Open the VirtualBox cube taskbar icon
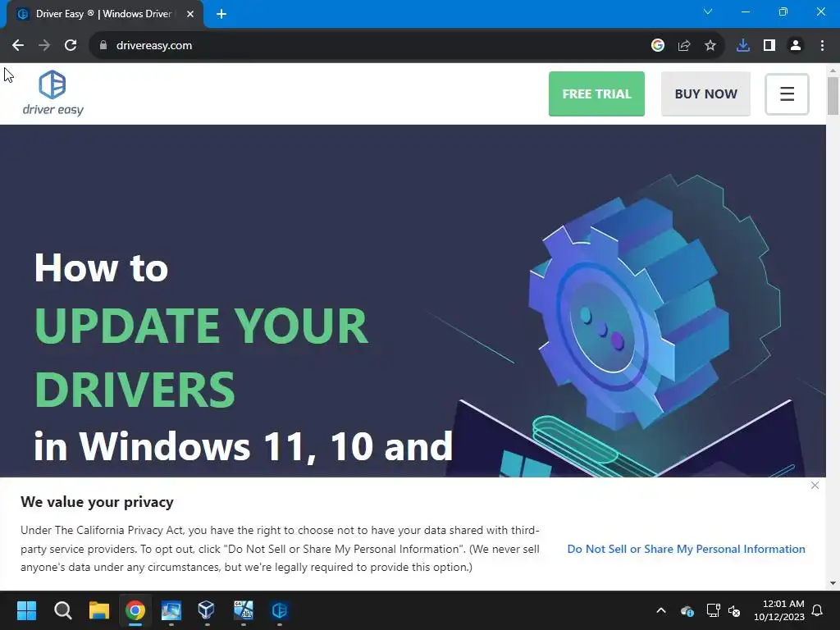840x630 pixels. click(x=206, y=610)
